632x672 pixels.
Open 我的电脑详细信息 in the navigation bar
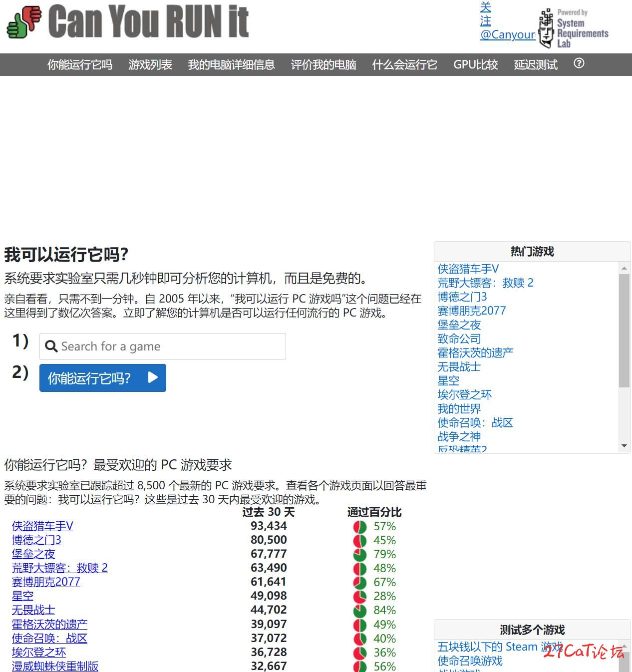[x=232, y=65]
